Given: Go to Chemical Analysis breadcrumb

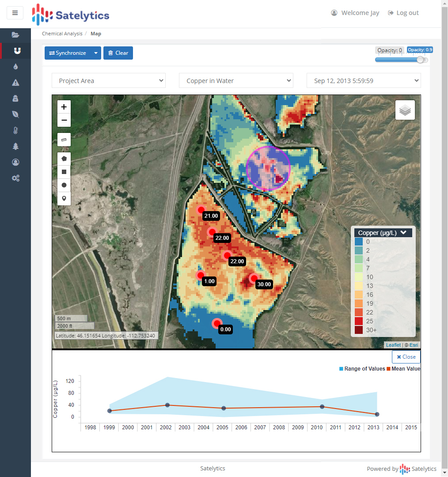Looking at the screenshot, I should [x=62, y=34].
